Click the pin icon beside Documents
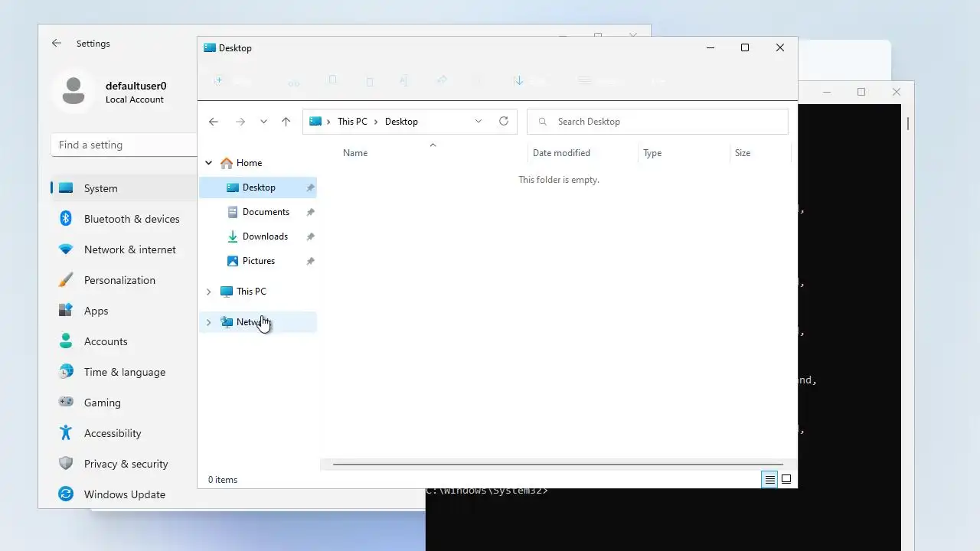980x551 pixels. (310, 212)
